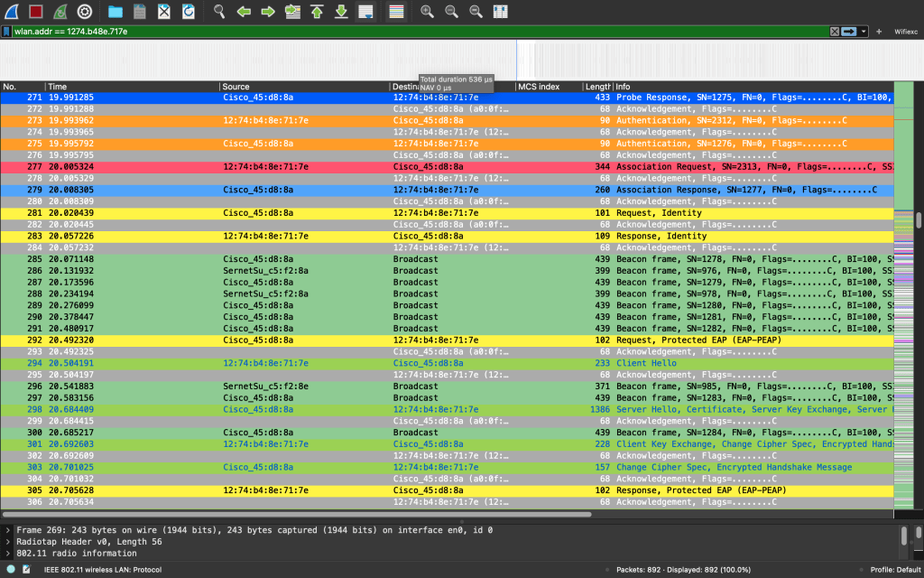This screenshot has width=924, height=578.
Task: Open the display filter history dropdown
Action: point(864,32)
